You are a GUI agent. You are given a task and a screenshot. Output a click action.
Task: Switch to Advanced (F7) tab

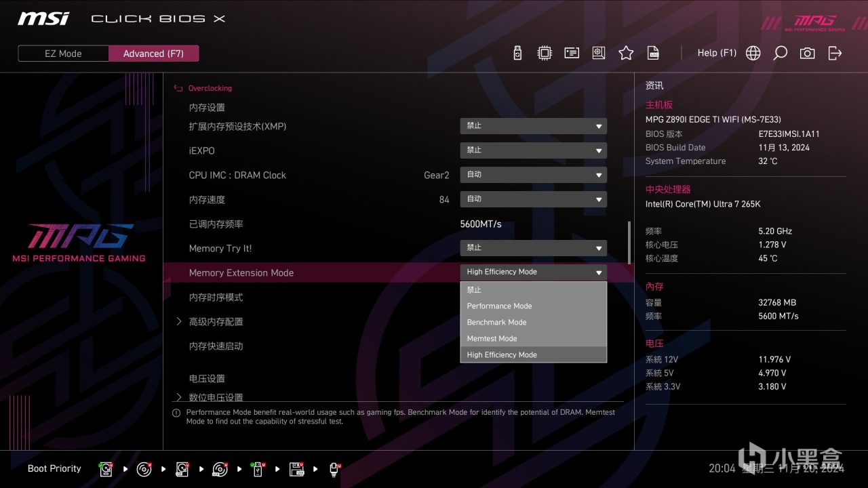[153, 54]
